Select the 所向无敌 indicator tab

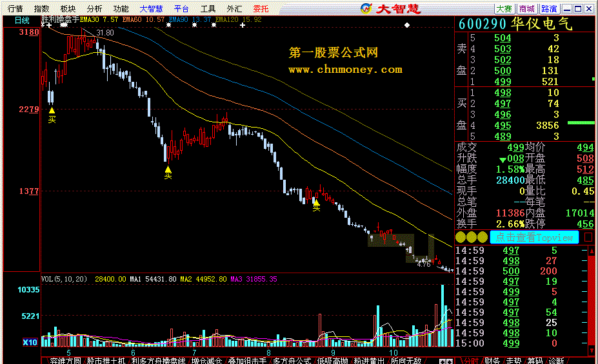(406, 361)
